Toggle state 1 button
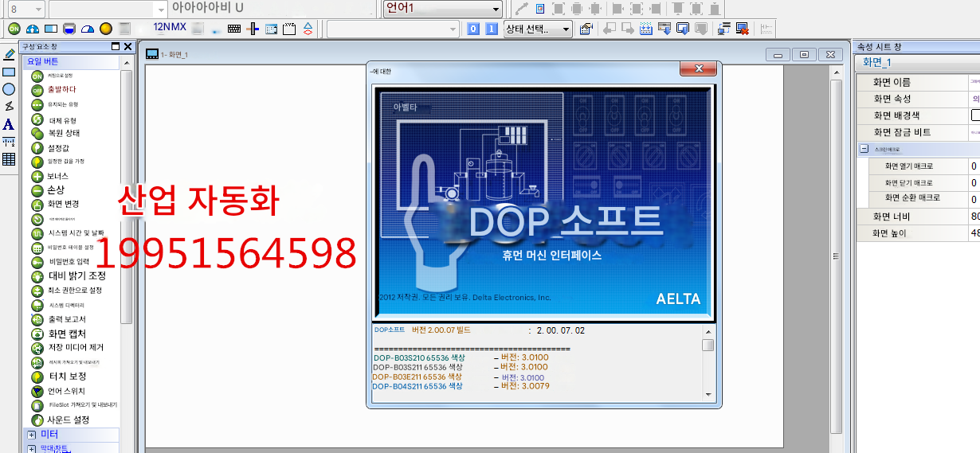 click(x=491, y=29)
